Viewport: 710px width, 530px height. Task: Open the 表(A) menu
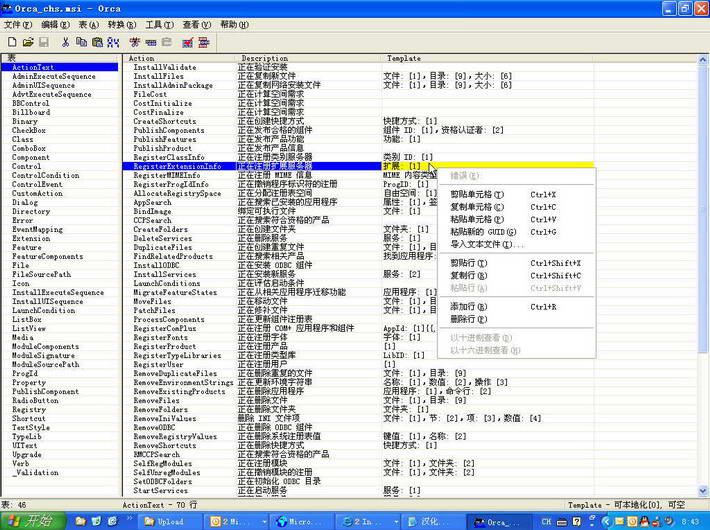click(x=89, y=24)
